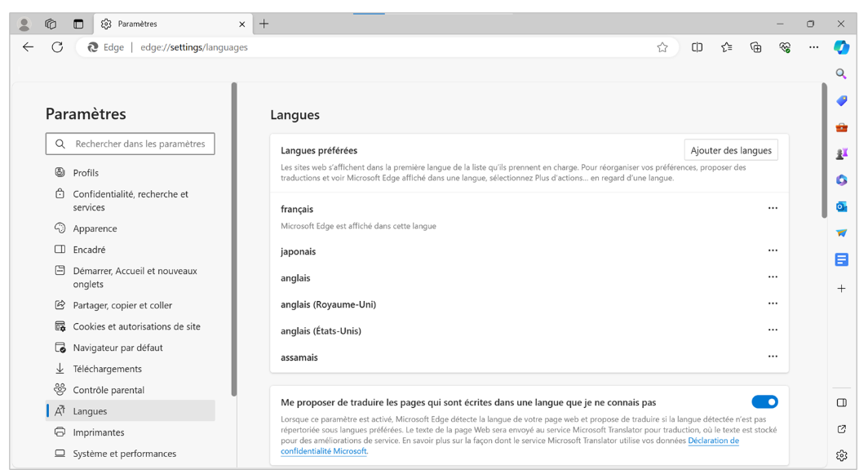The height and width of the screenshot is (474, 868).
Task: Open the workspaces icon in title bar
Action: (51, 24)
